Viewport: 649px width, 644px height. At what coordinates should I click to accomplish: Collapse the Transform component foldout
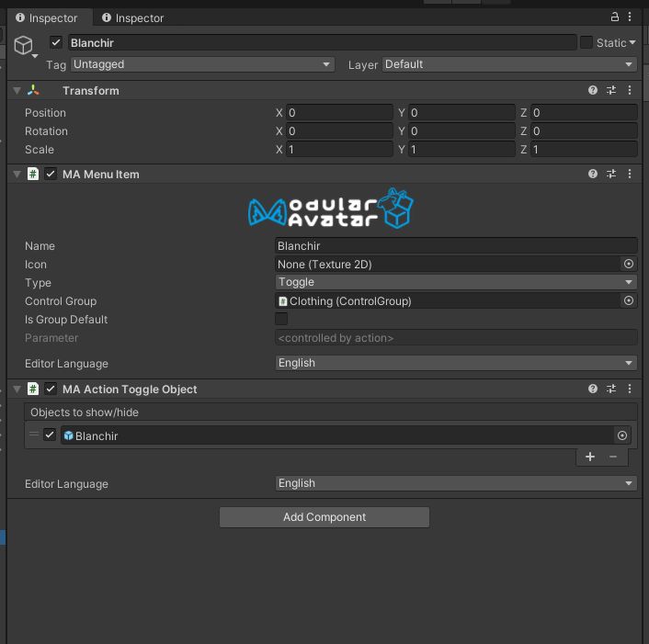[x=17, y=91]
